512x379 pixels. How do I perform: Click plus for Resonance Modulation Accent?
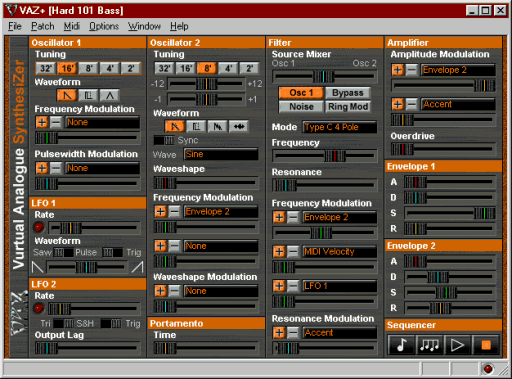point(279,332)
